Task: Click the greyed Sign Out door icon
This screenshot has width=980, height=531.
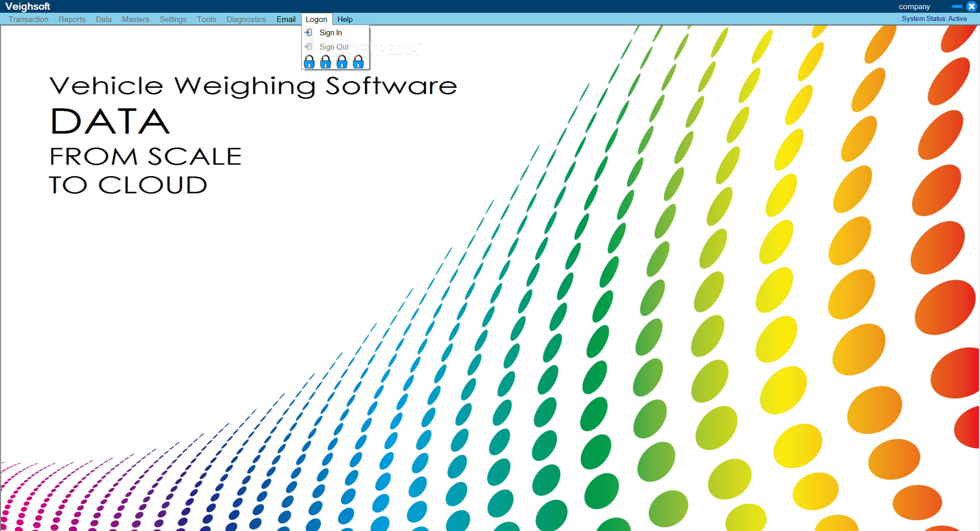Action: (308, 47)
